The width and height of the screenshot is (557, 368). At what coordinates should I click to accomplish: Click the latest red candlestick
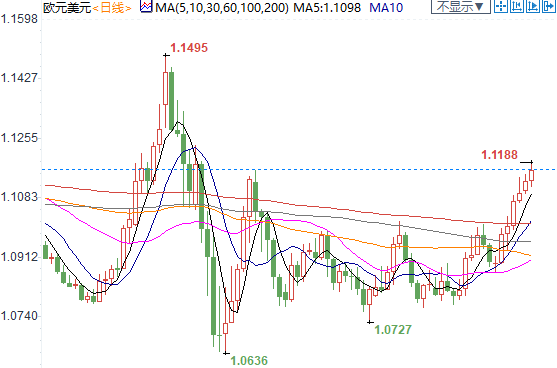click(x=531, y=175)
